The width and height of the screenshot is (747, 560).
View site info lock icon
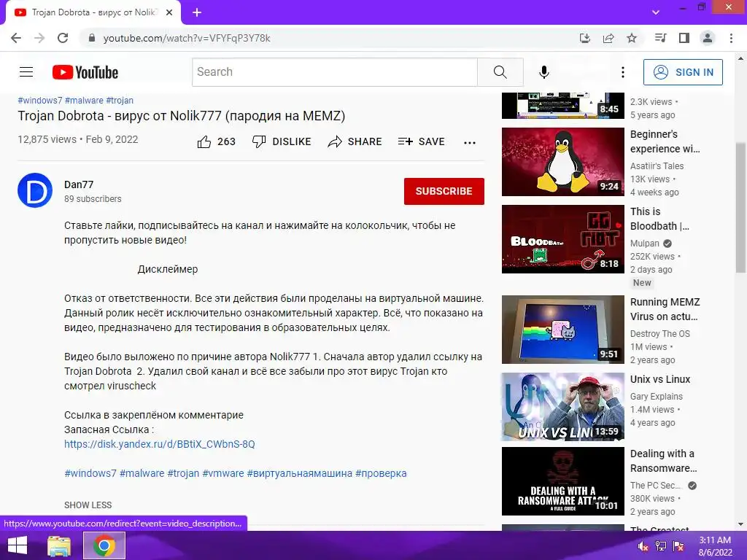pos(92,38)
